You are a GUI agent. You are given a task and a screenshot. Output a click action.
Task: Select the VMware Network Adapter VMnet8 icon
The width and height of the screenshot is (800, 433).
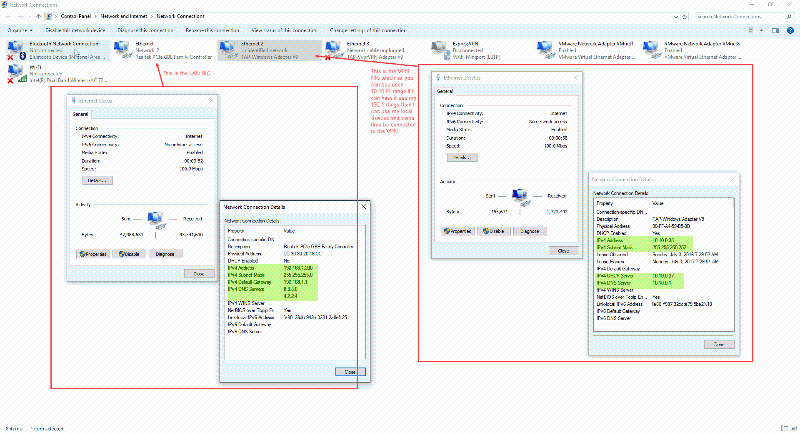click(x=652, y=49)
